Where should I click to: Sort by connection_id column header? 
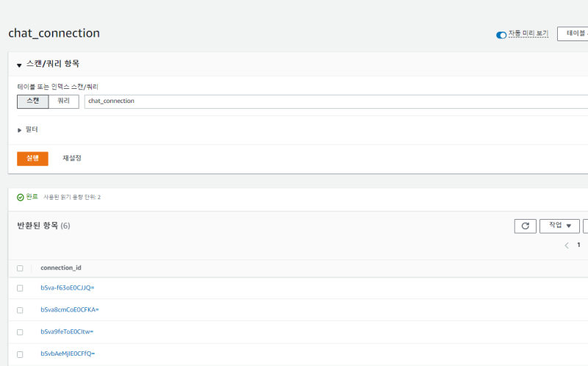[61, 268]
